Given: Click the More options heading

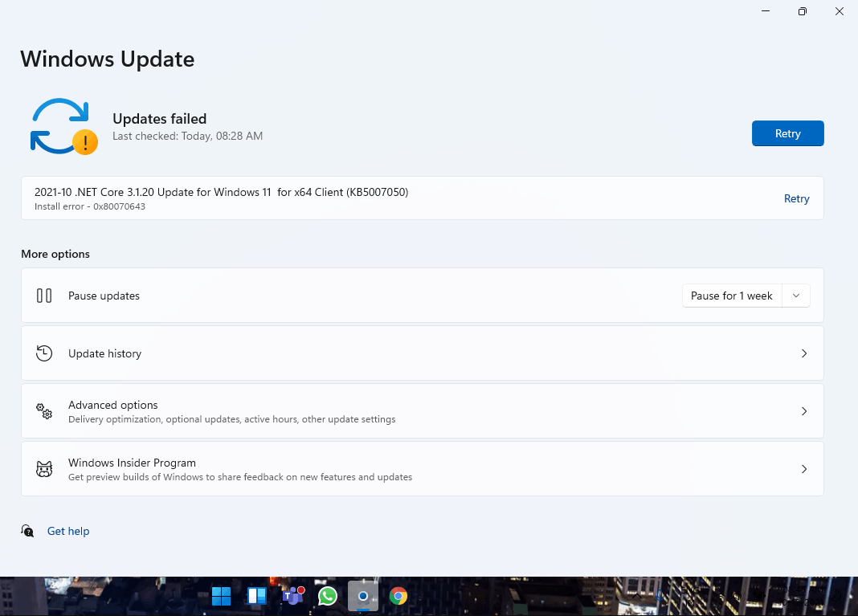Looking at the screenshot, I should pos(55,254).
